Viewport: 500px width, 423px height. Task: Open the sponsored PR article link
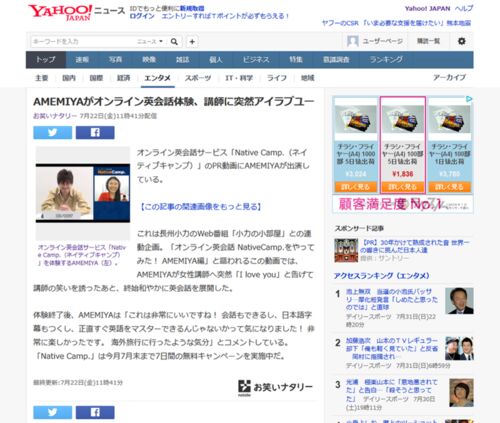coord(415,246)
